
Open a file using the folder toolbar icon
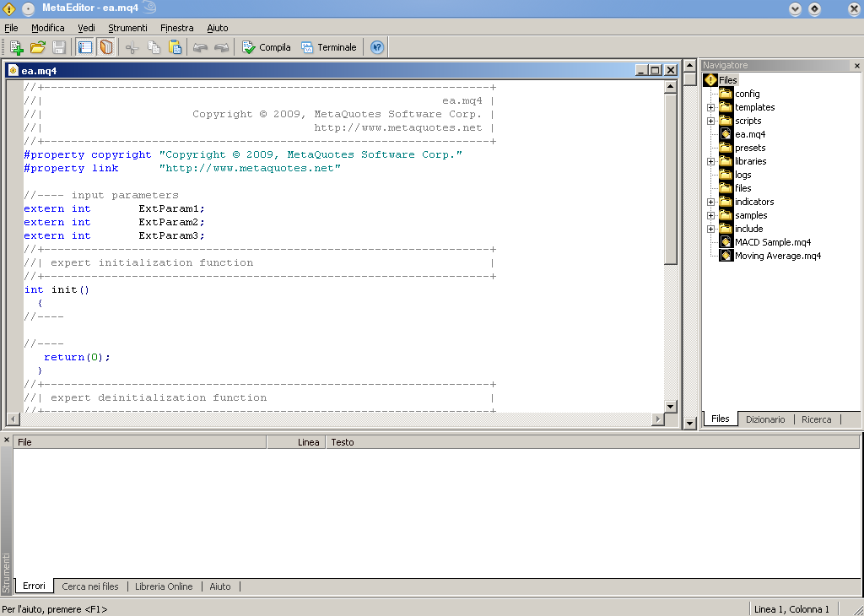(x=37, y=47)
